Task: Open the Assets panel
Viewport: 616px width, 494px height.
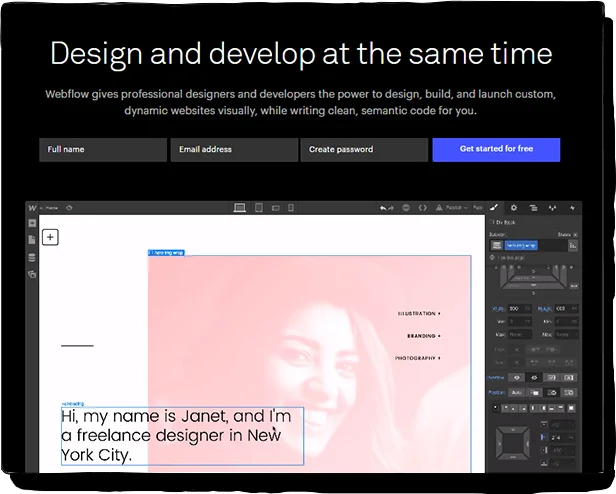Action: 32,274
